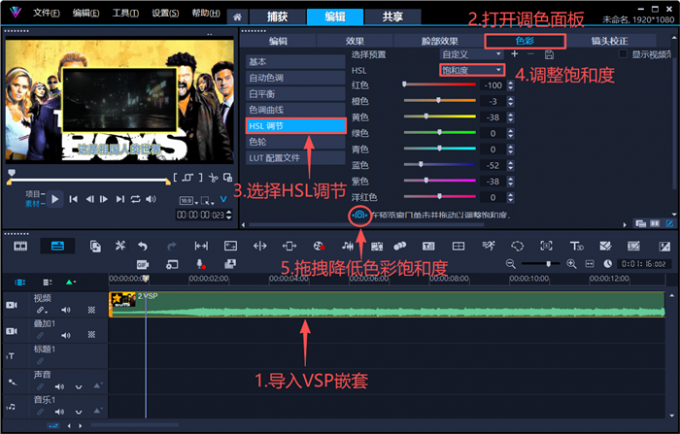Expand the 声音 track chevron
This screenshot has width=680, height=434.
(78, 387)
